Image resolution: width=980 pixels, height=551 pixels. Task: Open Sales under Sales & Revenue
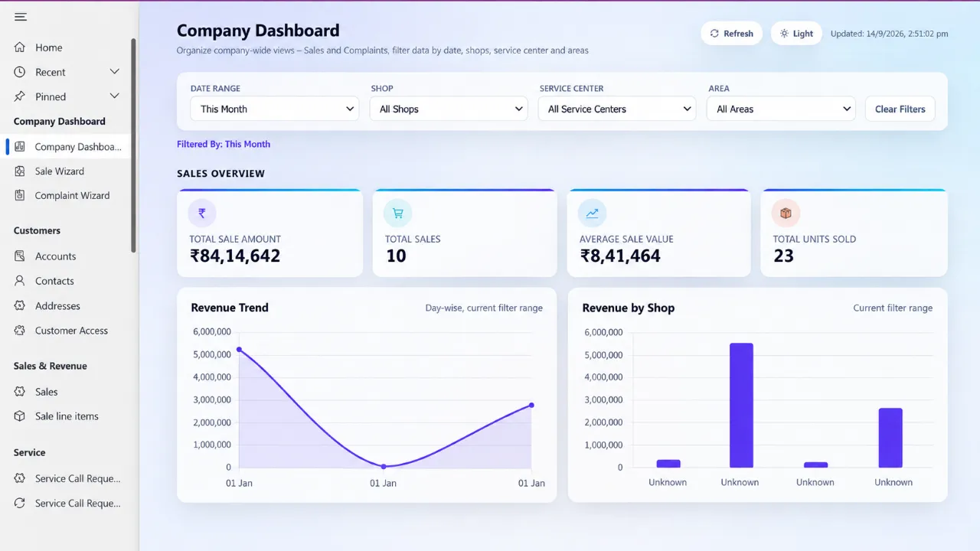[x=67, y=391]
